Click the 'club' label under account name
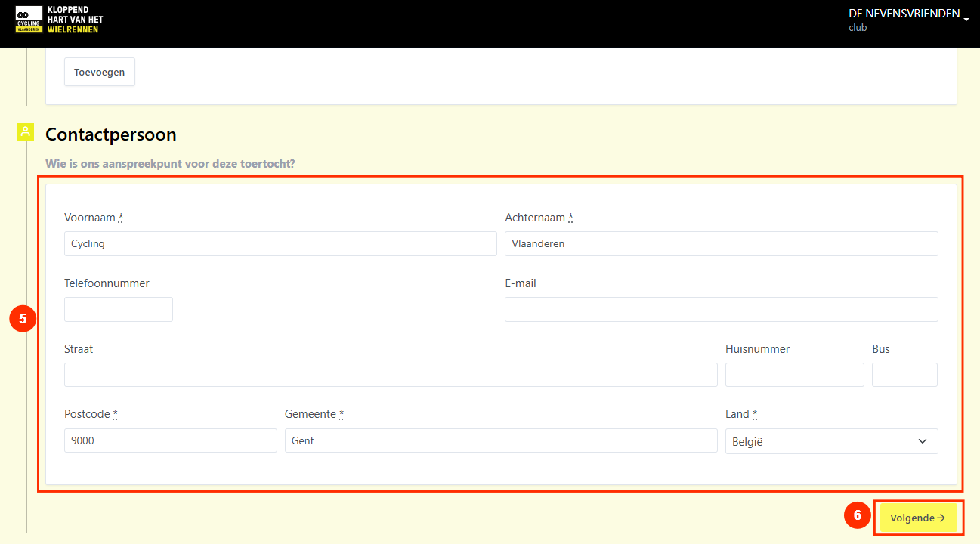980x544 pixels. point(858,28)
